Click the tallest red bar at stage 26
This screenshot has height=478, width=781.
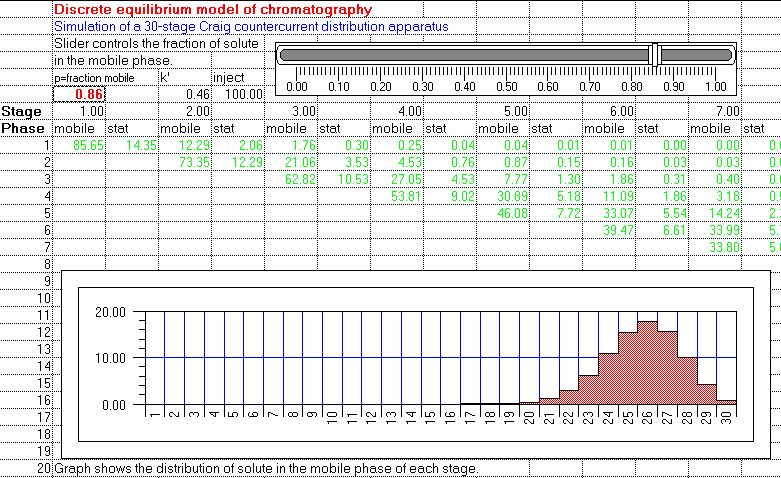point(647,362)
